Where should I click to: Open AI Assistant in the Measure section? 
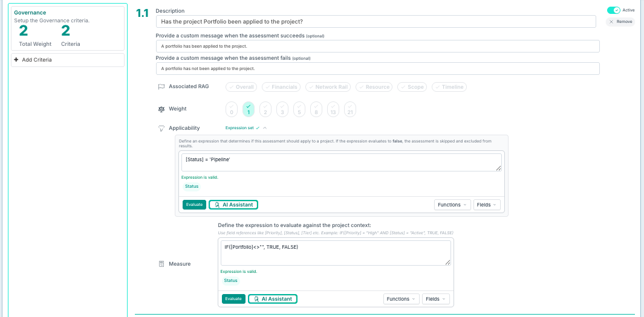[273, 299]
